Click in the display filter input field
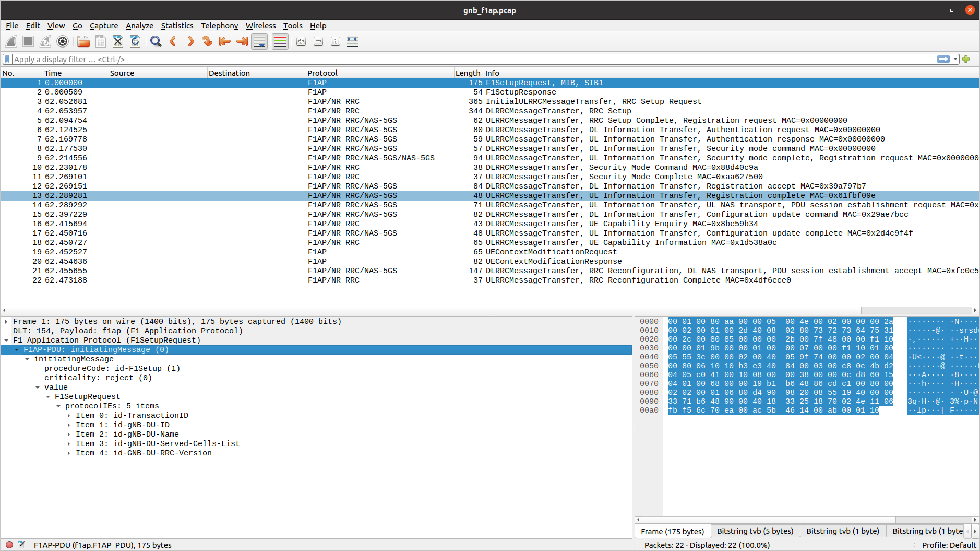The image size is (980, 551). pyautogui.click(x=470, y=59)
